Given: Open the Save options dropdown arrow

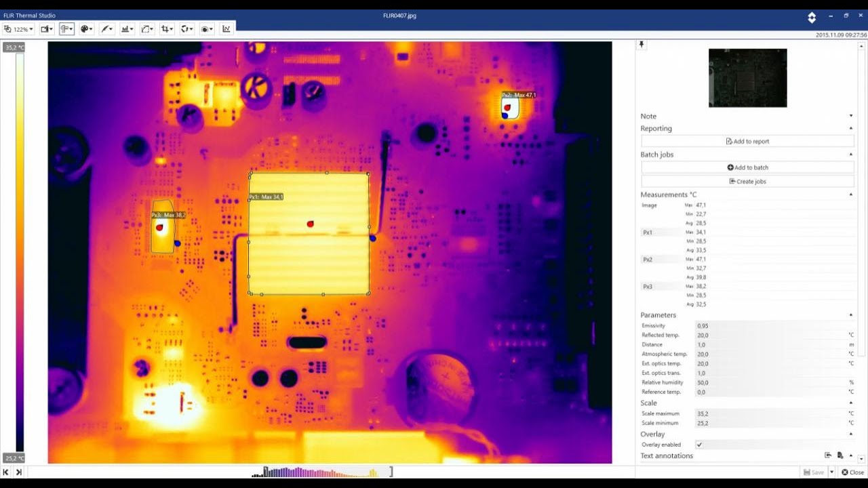Looking at the screenshot, I should tap(832, 472).
